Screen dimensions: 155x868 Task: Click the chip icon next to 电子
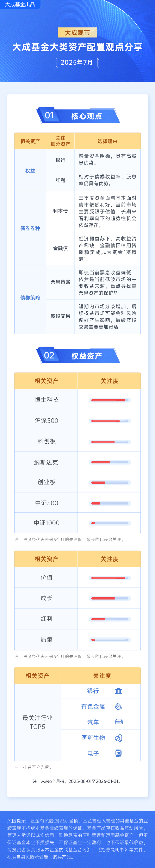(118, 754)
